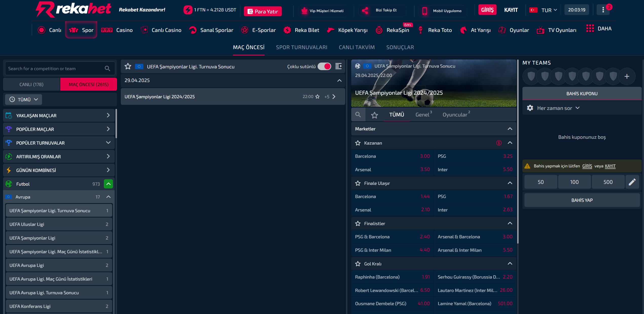Star the Finale Ulaşır market
The width and height of the screenshot is (644, 314).
(358, 183)
